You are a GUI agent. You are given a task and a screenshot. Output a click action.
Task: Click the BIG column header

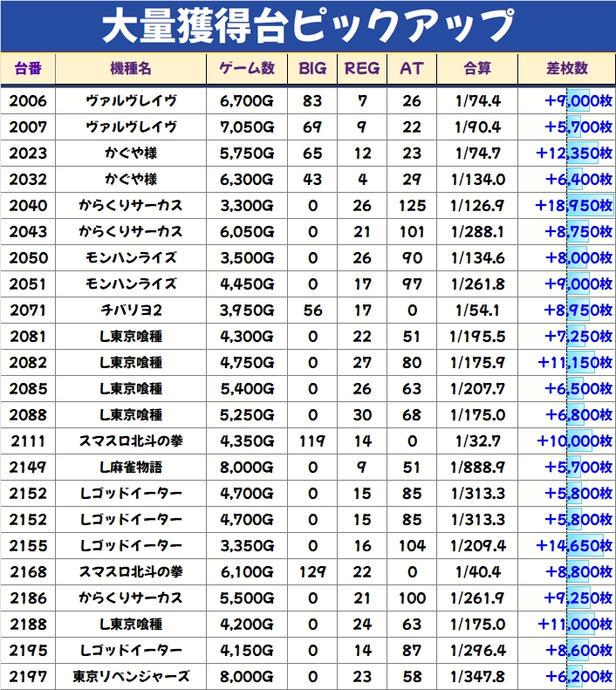[312, 68]
